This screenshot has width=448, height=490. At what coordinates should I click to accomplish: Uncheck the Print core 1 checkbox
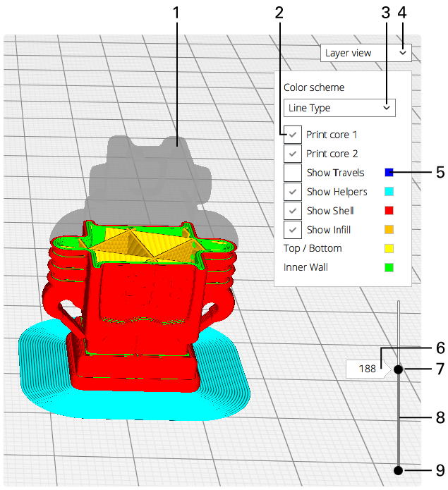tap(293, 135)
